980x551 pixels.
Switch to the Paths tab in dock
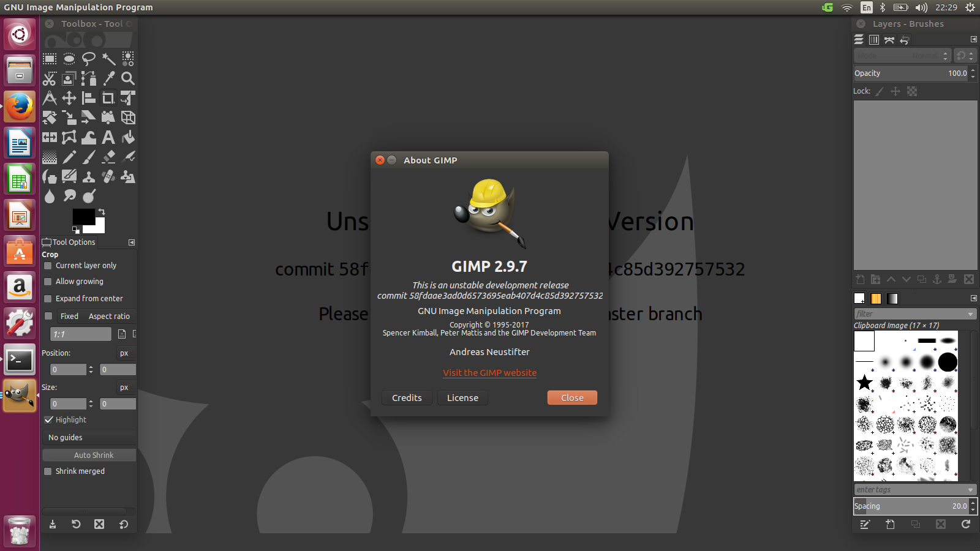(x=889, y=40)
